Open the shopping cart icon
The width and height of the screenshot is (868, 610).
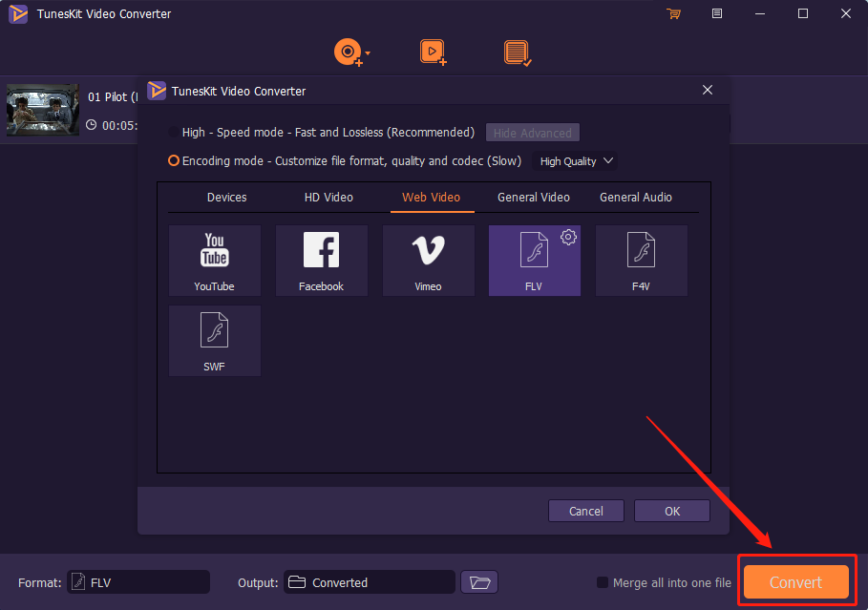(674, 13)
